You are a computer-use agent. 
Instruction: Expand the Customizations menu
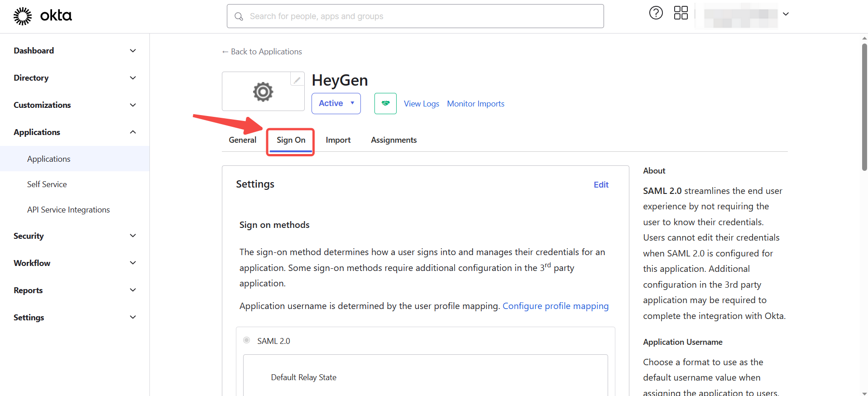click(x=75, y=105)
